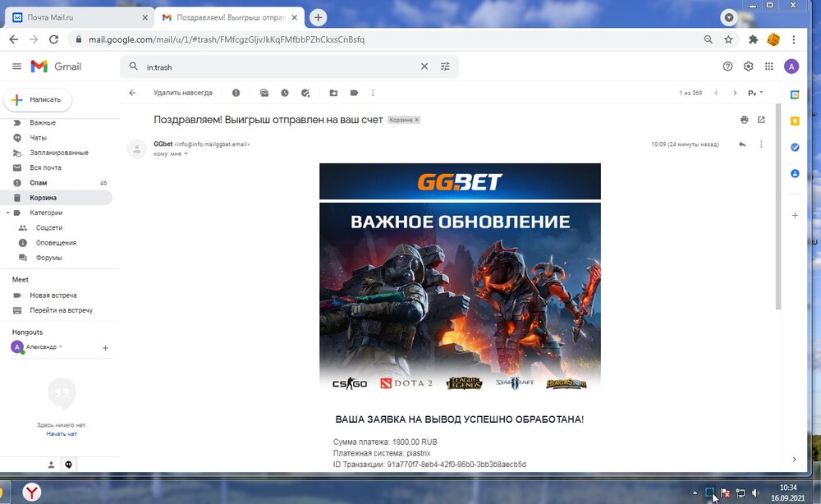
Task: Open input language dropdown
Action: [x=755, y=93]
